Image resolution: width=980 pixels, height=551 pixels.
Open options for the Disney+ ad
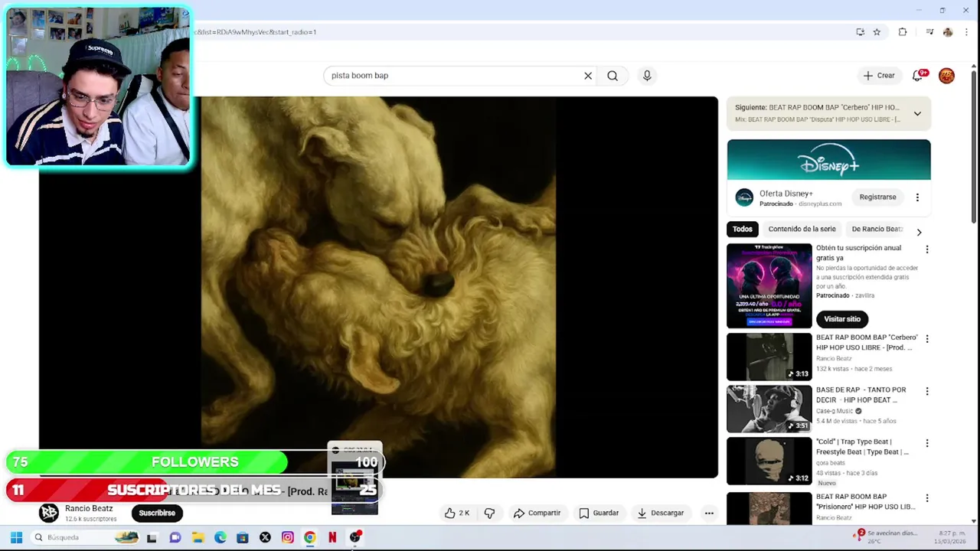click(x=917, y=197)
